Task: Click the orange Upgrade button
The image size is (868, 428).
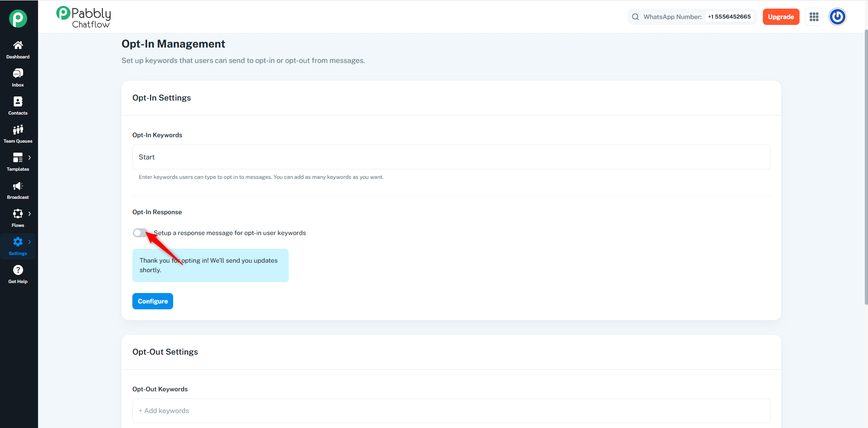Action: (x=781, y=17)
